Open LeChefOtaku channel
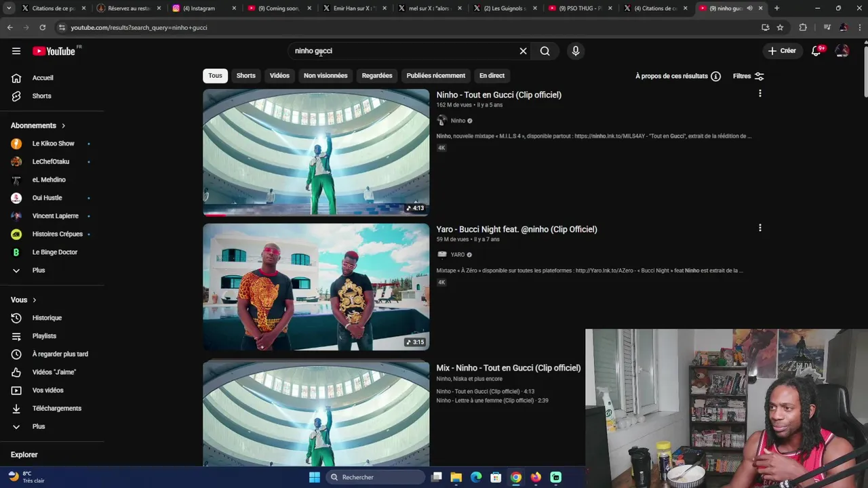Image resolution: width=868 pixels, height=488 pixels. tap(52, 161)
